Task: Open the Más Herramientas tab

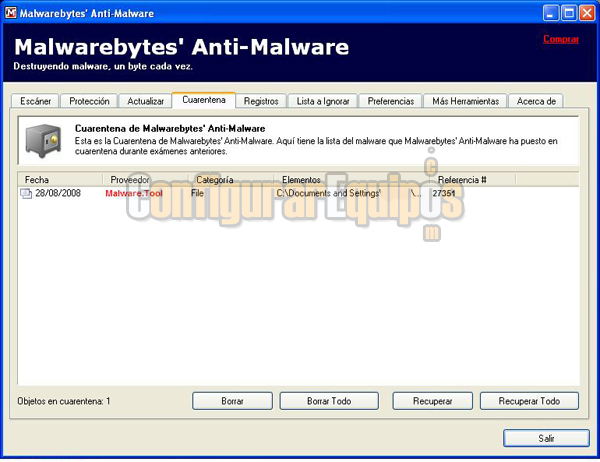Action: pos(465,101)
